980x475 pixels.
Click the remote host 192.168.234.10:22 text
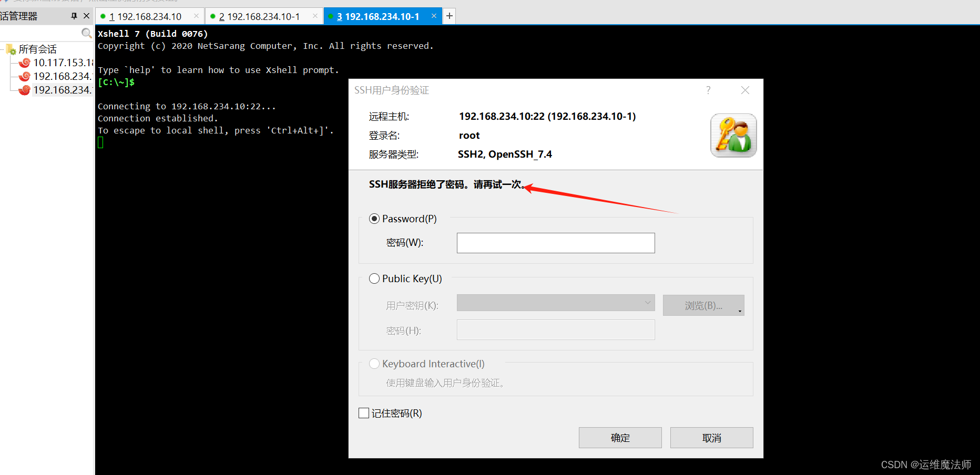click(547, 117)
